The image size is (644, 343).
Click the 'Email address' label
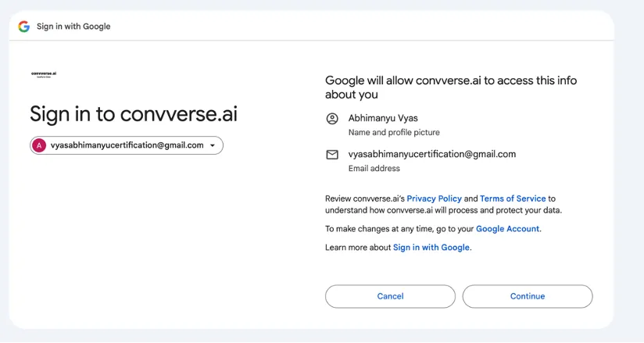[x=374, y=169]
